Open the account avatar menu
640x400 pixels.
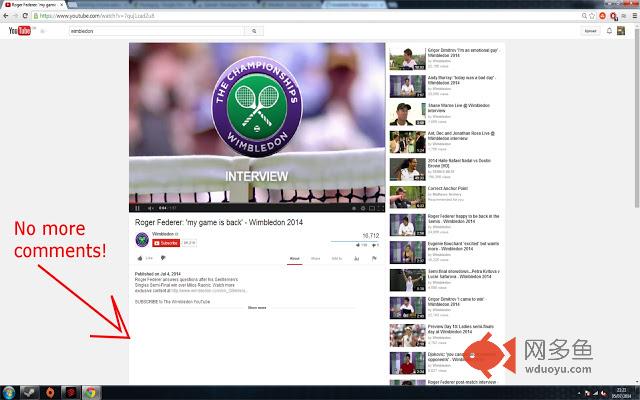tap(621, 31)
